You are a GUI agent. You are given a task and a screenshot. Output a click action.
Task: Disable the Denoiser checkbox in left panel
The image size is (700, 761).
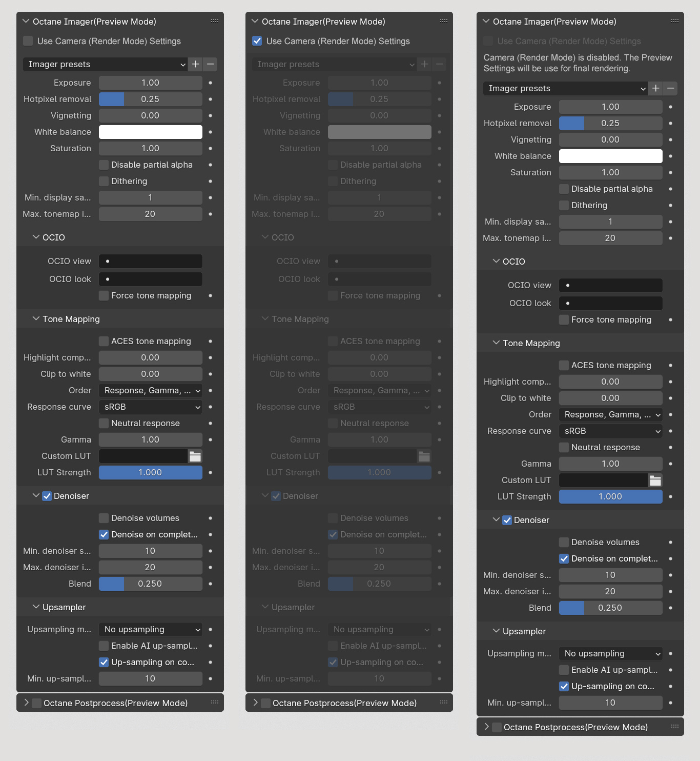47,496
